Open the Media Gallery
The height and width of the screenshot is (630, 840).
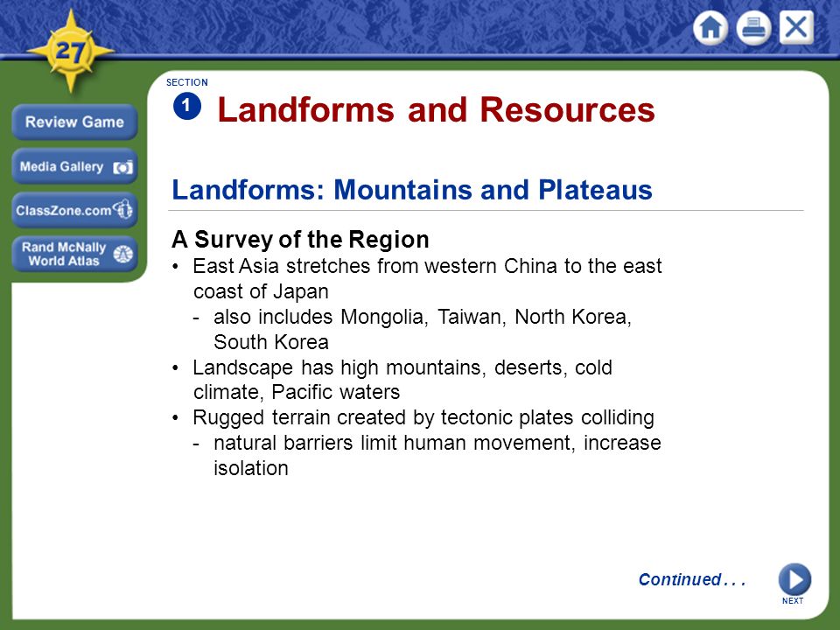[x=74, y=166]
